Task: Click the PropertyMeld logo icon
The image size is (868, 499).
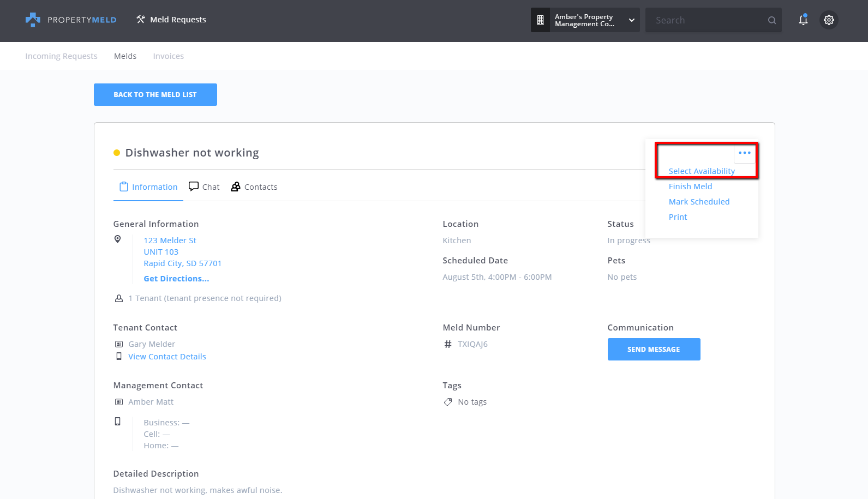Action: point(33,20)
